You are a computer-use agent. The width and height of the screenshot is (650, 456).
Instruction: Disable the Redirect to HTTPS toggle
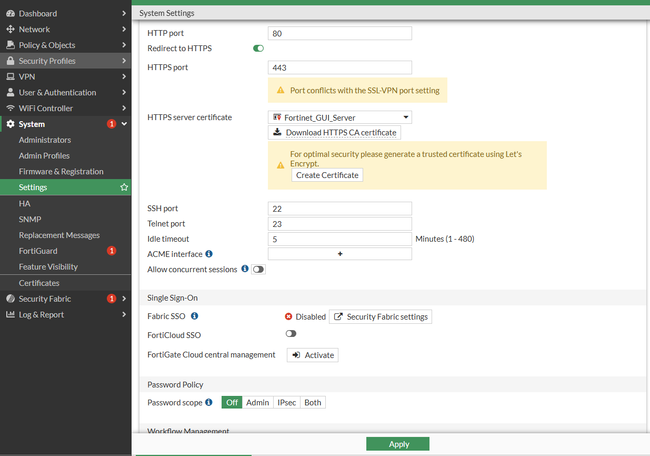[258, 48]
